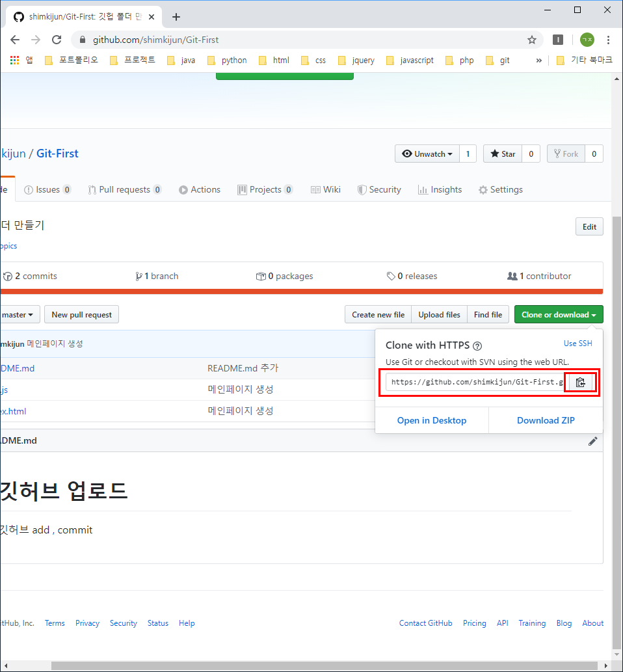Viewport: 623px width, 672px height.
Task: View the 1 branch list
Action: (157, 276)
